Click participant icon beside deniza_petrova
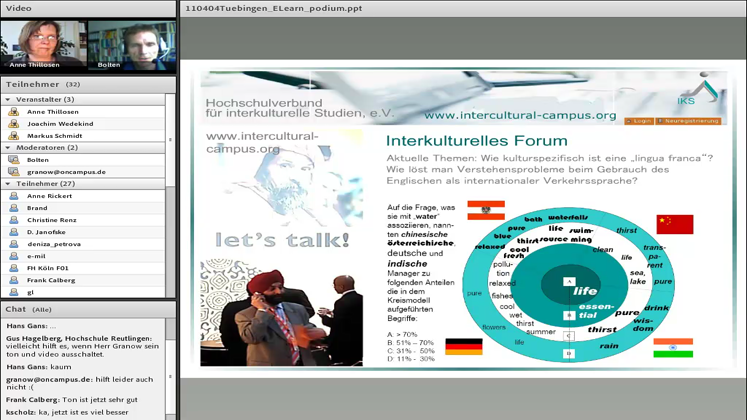Screen dimensions: 747x420 pyautogui.click(x=14, y=244)
